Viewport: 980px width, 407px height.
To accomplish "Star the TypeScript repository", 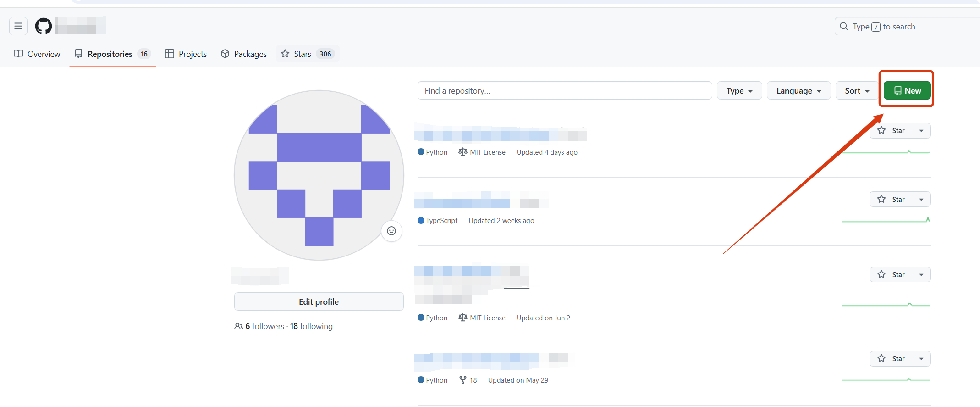I will click(x=891, y=199).
